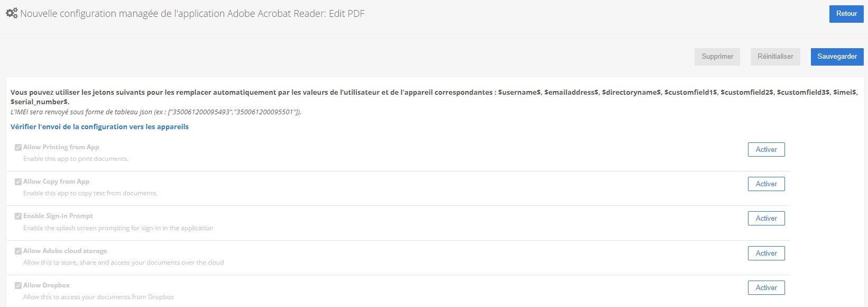Save the configuration with Sauvegarder
Viewport: 868px width, 307px height.
click(x=837, y=57)
